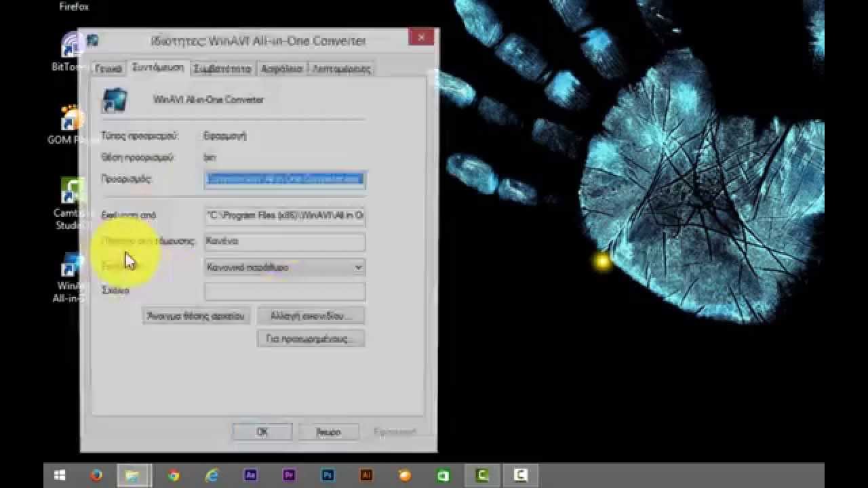Click the green taskbar app icon
Viewport: 868px width, 488px height.
pos(443,476)
